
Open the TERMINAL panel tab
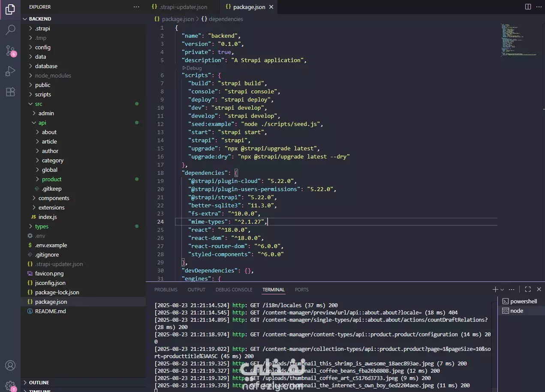click(274, 290)
